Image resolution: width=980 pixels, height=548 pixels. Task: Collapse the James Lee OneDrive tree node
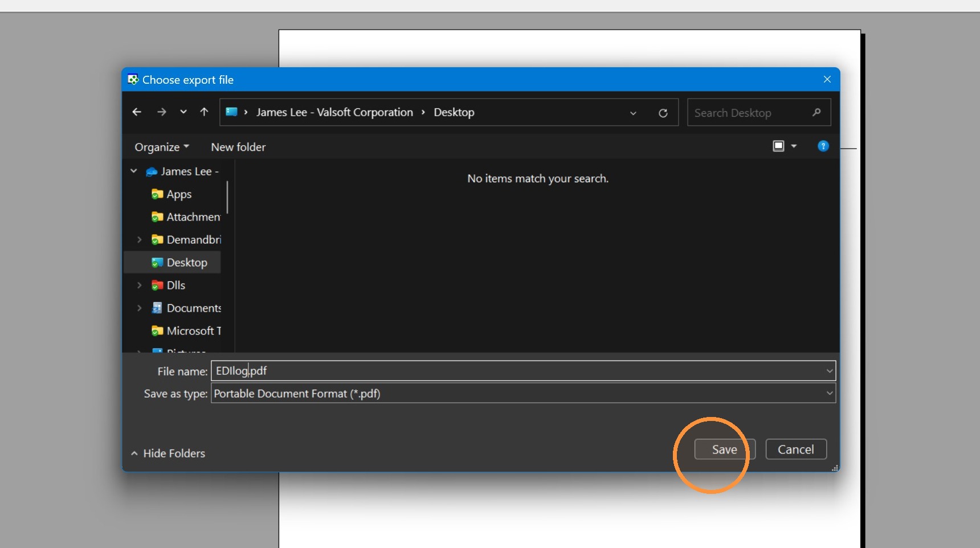(134, 171)
